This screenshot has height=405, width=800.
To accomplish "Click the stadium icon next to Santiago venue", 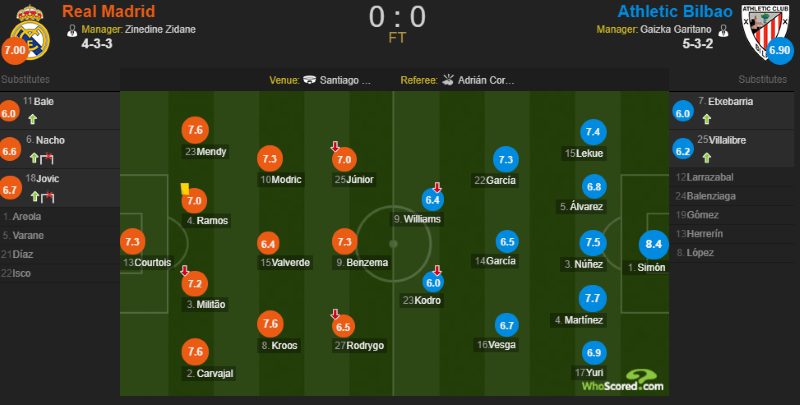I will [x=309, y=81].
